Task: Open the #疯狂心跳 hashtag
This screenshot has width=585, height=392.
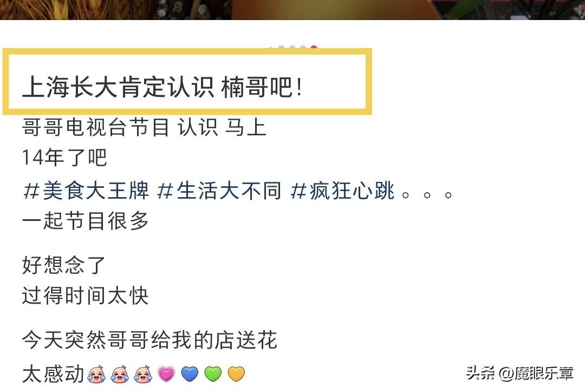Action: 342,191
